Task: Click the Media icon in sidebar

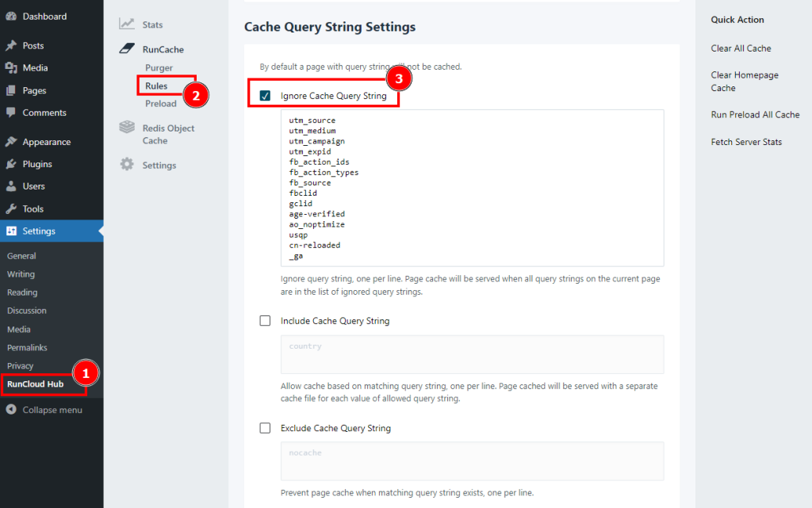Action: point(11,68)
